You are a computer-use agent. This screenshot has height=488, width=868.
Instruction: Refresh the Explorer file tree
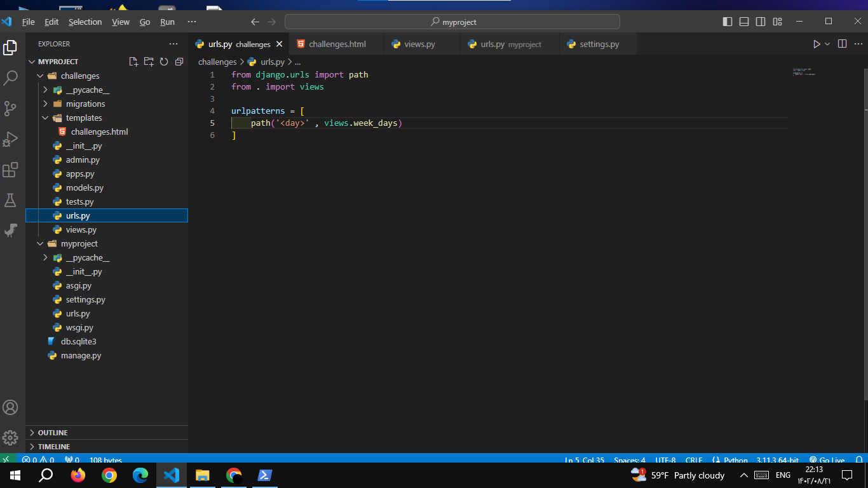[164, 62]
